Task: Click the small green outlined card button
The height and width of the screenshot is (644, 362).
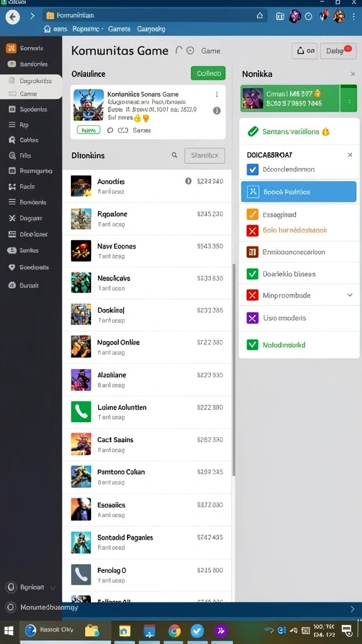Action: (x=88, y=130)
